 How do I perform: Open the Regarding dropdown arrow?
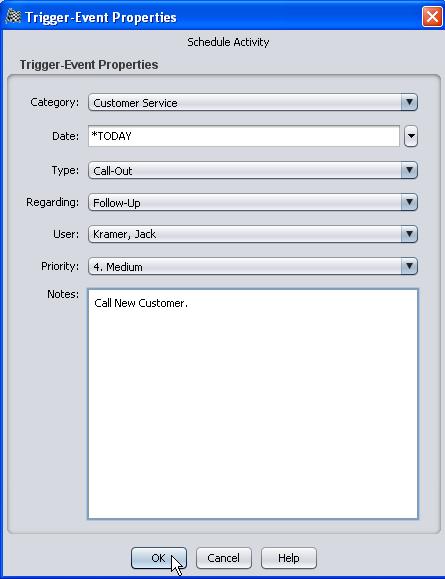click(x=409, y=202)
